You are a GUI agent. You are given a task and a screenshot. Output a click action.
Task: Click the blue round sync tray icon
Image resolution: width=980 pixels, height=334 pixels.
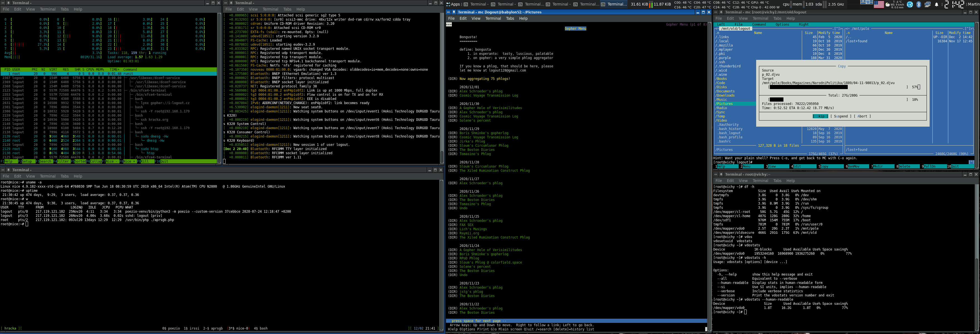point(910,4)
